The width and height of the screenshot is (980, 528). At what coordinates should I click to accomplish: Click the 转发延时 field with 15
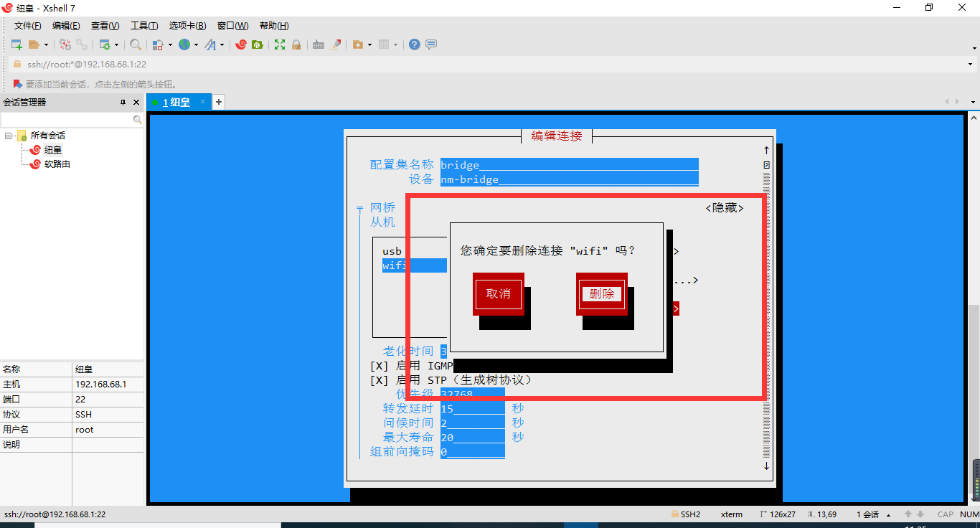pos(473,409)
